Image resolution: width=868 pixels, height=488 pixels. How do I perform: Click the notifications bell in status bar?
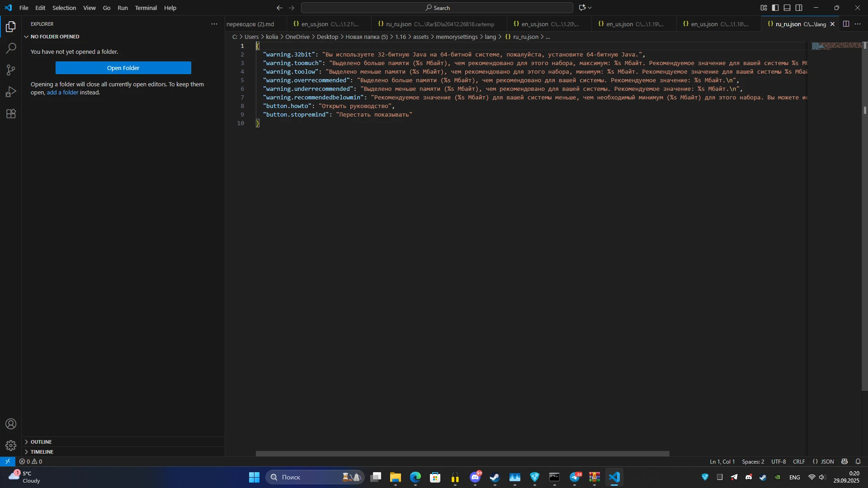858,461
